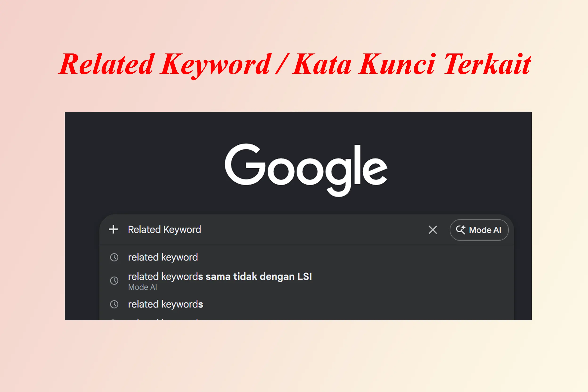This screenshot has height=392, width=588.
Task: Clear the search with the X icon
Action: point(433,230)
